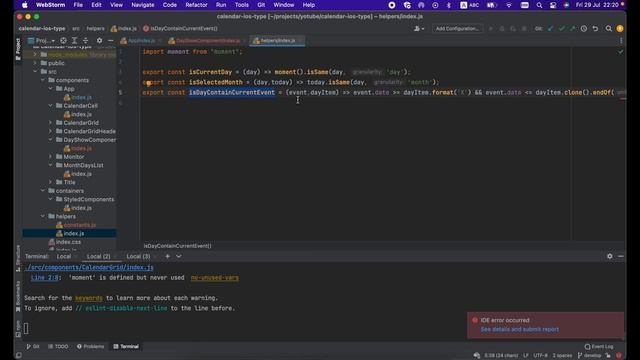Expand the Monitor folder
Image resolution: width=640 pixels, height=360 pixels.
pos(51,157)
